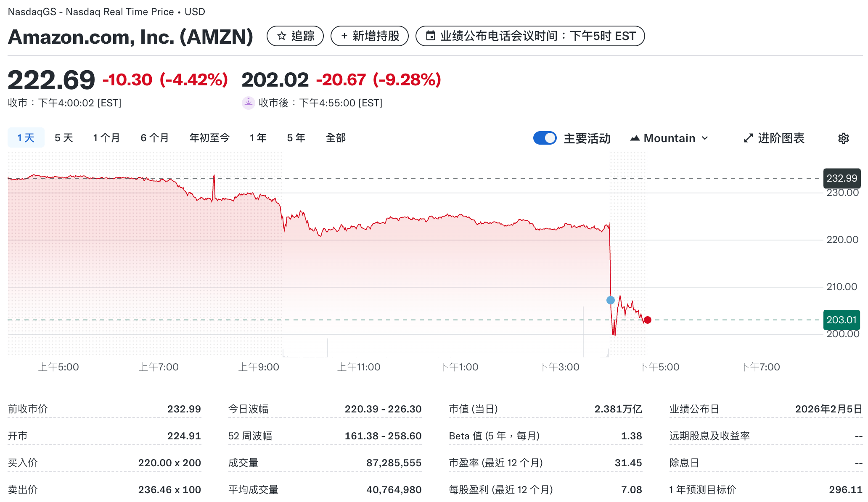Image resolution: width=868 pixels, height=502 pixels.
Task: Open chart settings via the gear icon
Action: click(844, 138)
